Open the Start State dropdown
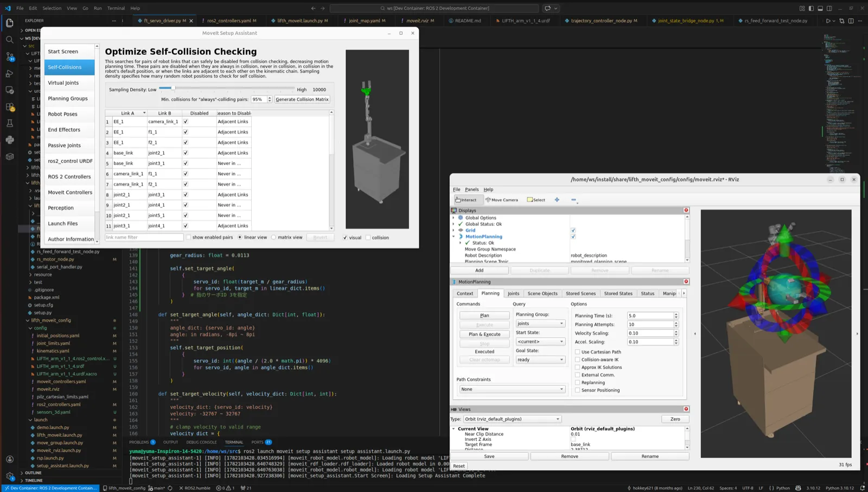868x492 pixels. (x=540, y=342)
